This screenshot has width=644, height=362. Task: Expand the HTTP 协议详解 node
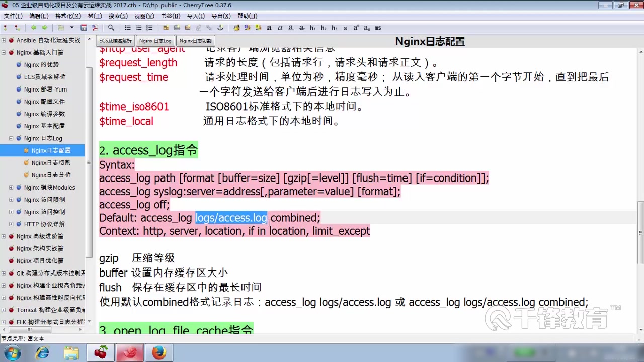click(11, 224)
